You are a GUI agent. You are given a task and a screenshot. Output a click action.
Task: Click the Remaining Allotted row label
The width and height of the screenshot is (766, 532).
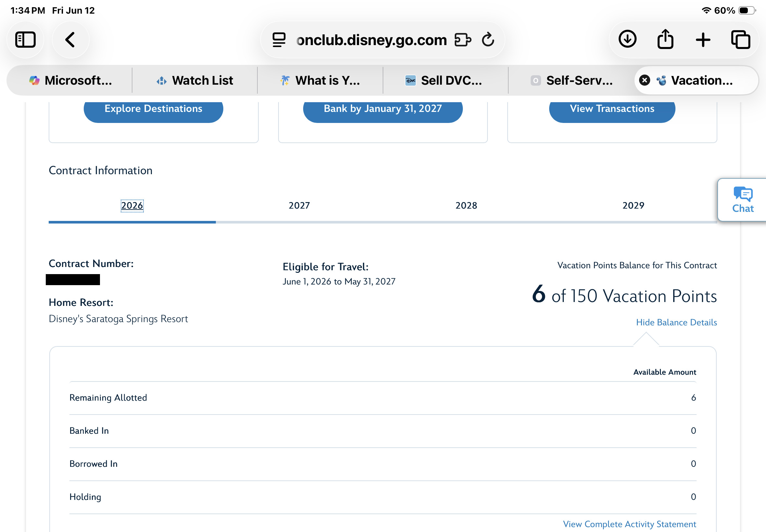coord(108,398)
